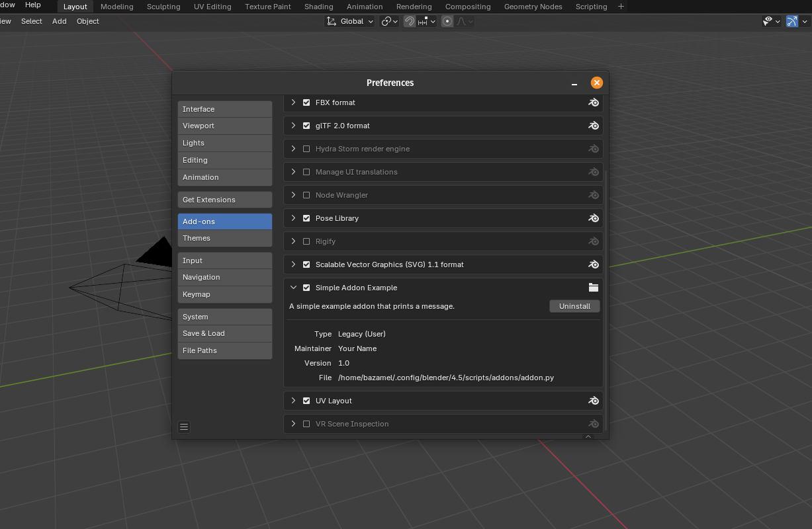Open the Get Extensions section

(225, 200)
